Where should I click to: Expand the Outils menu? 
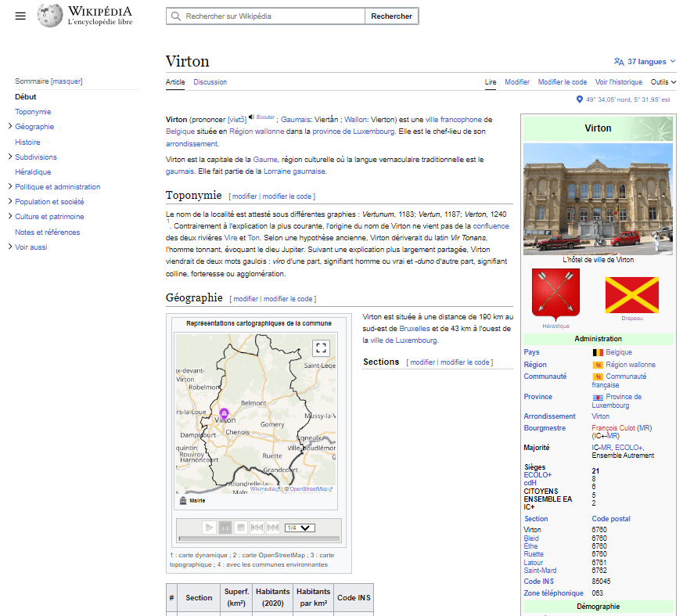(663, 82)
